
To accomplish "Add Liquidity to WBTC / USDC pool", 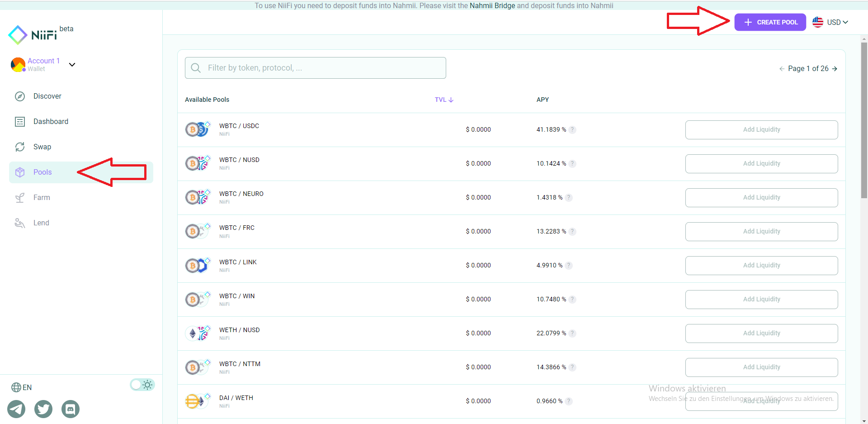I will coord(761,130).
